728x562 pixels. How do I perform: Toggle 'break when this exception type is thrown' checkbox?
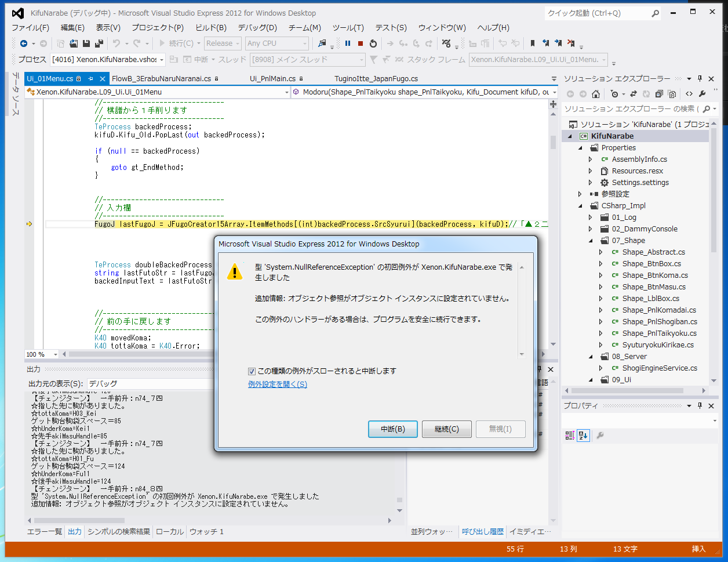252,371
